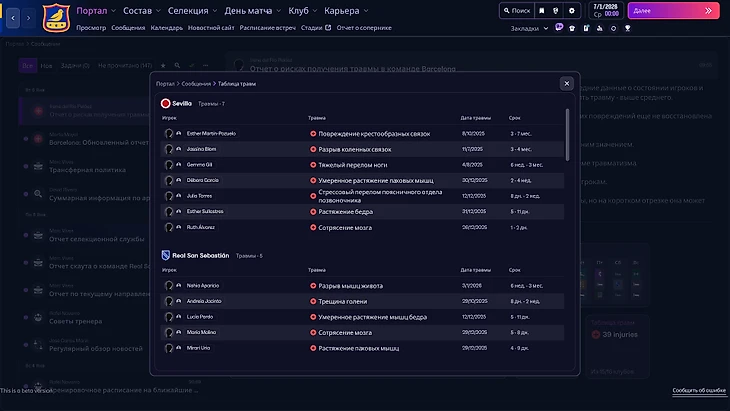Click the red injury icon for Трещина голени
The height and width of the screenshot is (411, 730).
pos(313,301)
